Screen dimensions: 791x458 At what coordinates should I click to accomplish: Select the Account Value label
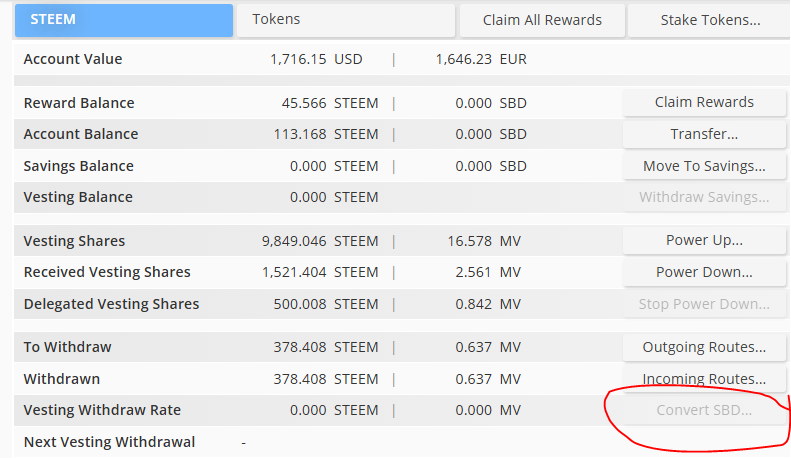pyautogui.click(x=73, y=59)
